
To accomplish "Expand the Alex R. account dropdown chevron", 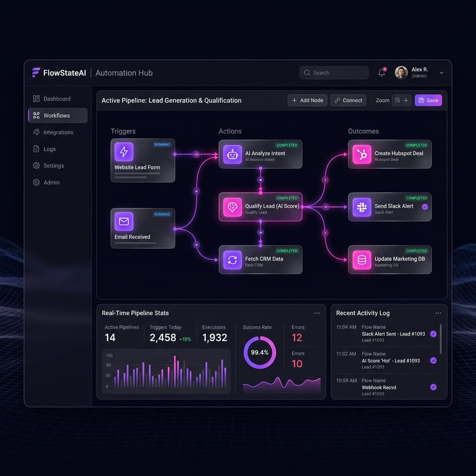I will pyautogui.click(x=442, y=73).
